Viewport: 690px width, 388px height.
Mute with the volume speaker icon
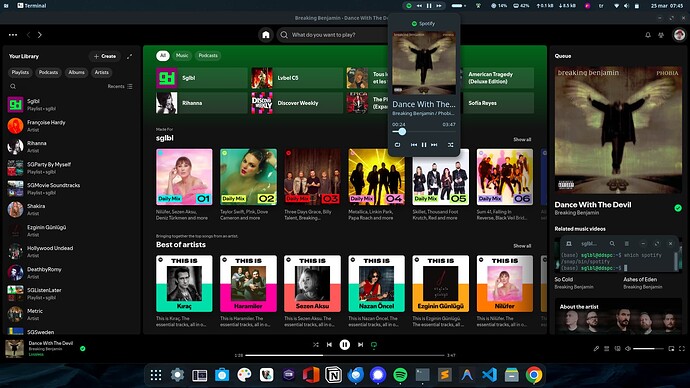[x=628, y=348]
